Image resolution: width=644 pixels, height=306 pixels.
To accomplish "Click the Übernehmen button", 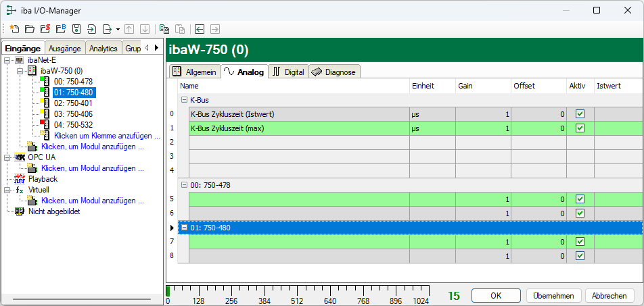I will point(553,295).
